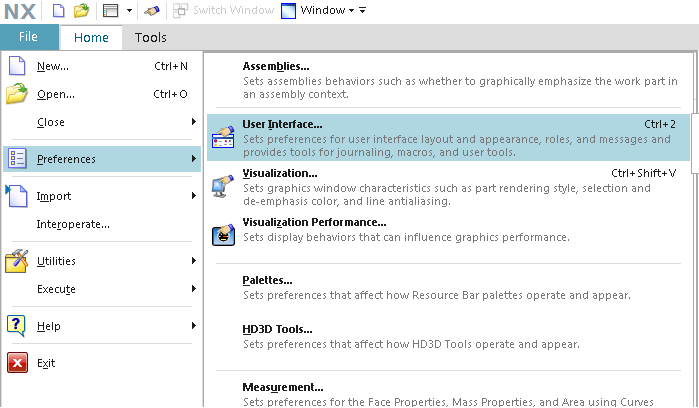This screenshot has width=699, height=408.
Task: Click the New document icon in top toolbar
Action: (58, 10)
